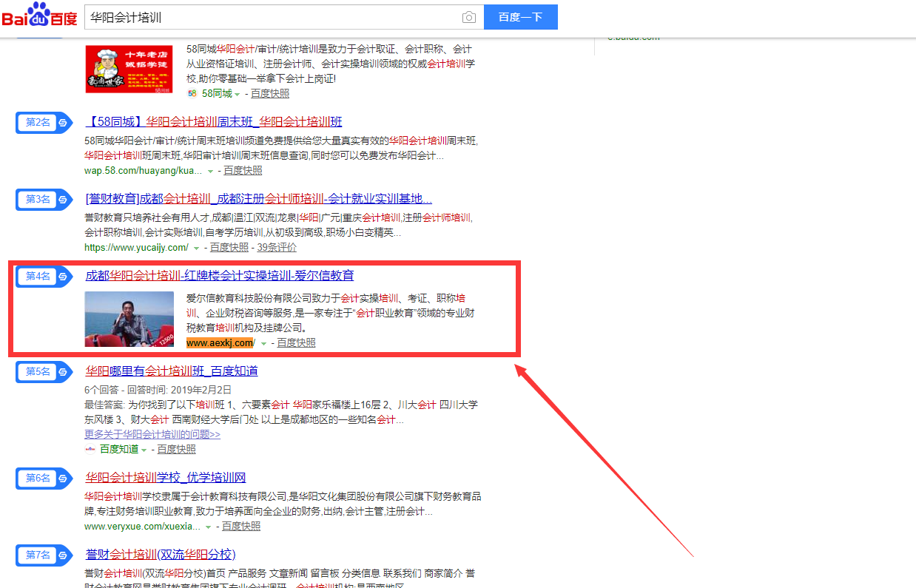Image resolution: width=916 pixels, height=588 pixels.
Task: Open 百度快照 for aexkj.com result
Action: 296,342
